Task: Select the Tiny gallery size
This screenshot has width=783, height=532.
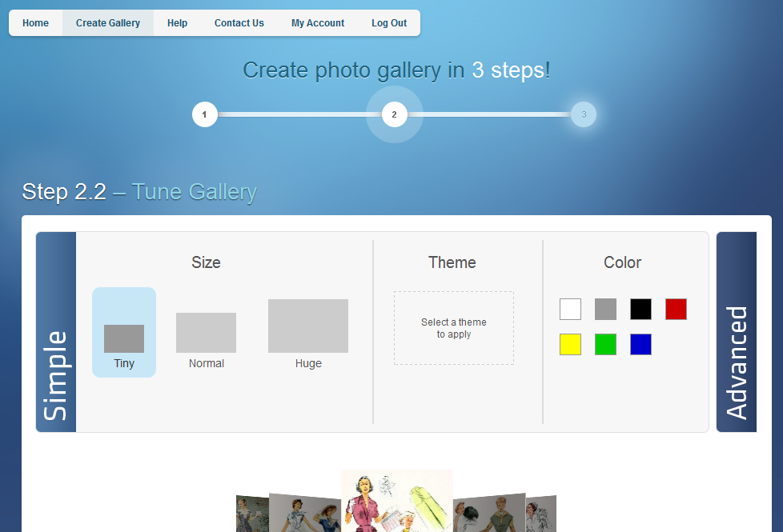Action: coord(124,332)
